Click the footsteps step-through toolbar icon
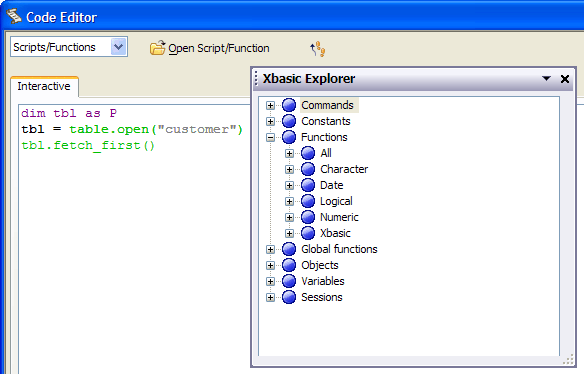The image size is (584, 374). [x=318, y=49]
